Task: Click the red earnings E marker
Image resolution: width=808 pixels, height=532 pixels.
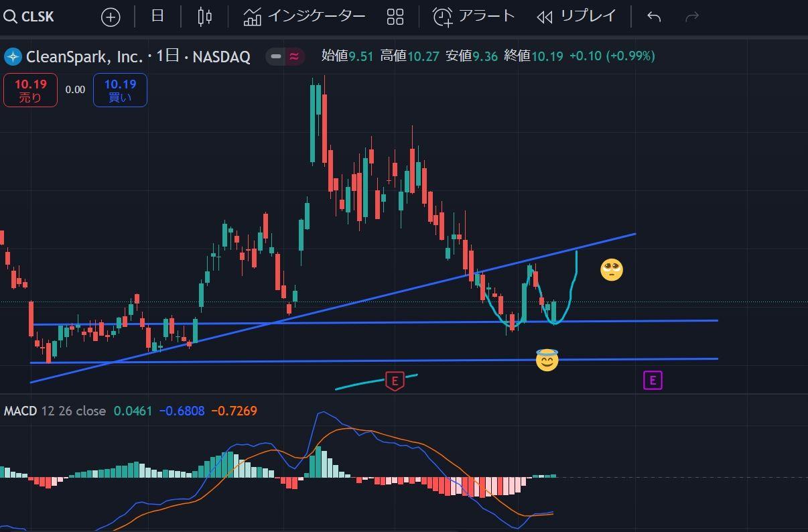Action: [x=395, y=381]
